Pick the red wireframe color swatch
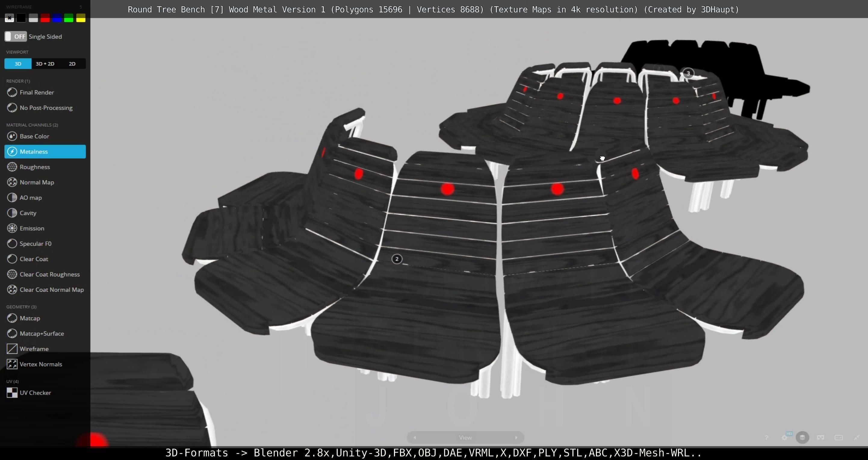Image resolution: width=868 pixels, height=460 pixels. click(x=45, y=18)
